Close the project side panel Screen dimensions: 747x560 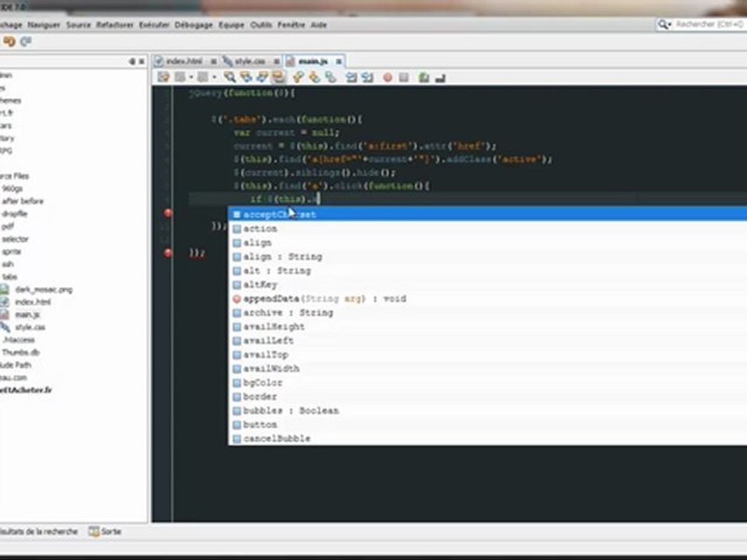click(142, 61)
